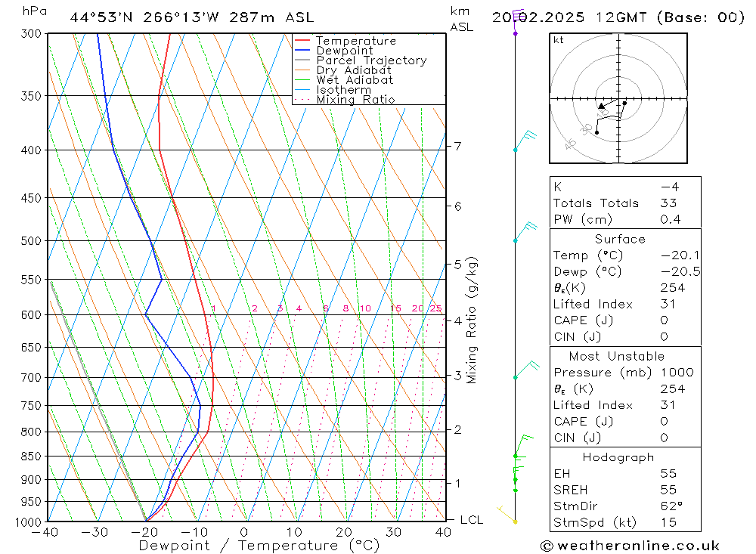Click the "Surface" section heading

(x=620, y=239)
